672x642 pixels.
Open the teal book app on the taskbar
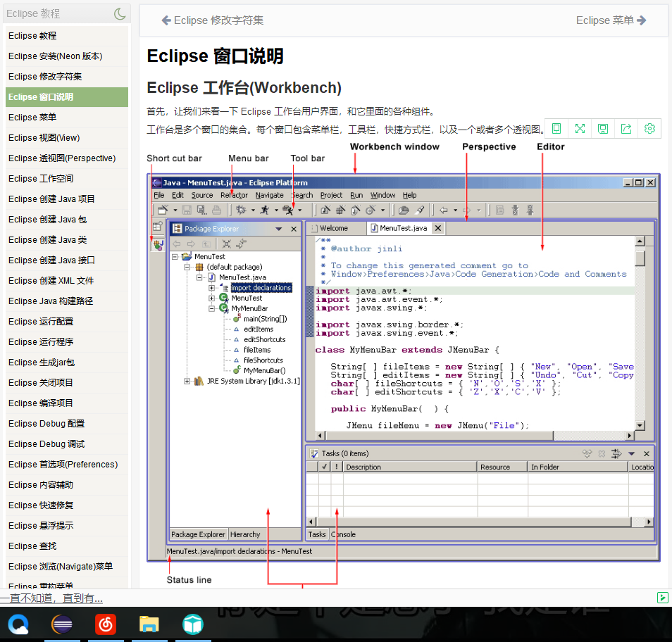192,624
